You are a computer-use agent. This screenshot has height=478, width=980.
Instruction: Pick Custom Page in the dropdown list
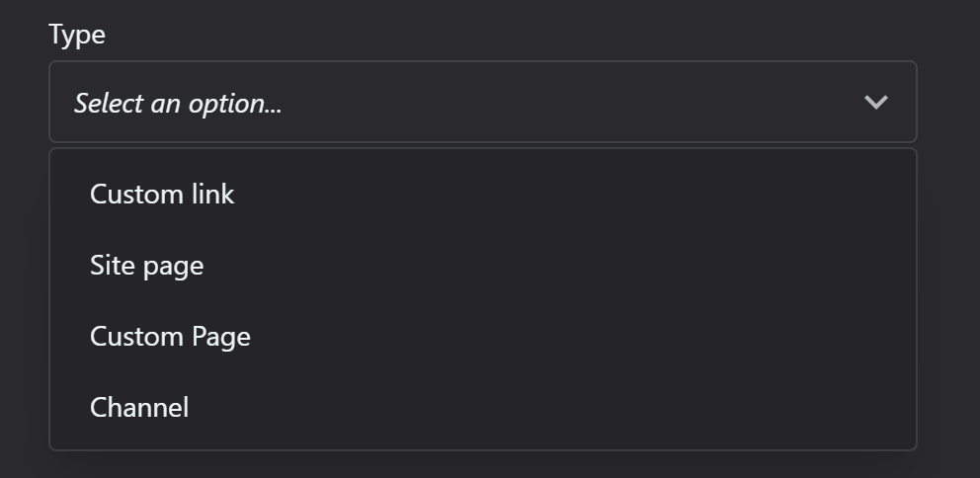tap(482, 337)
